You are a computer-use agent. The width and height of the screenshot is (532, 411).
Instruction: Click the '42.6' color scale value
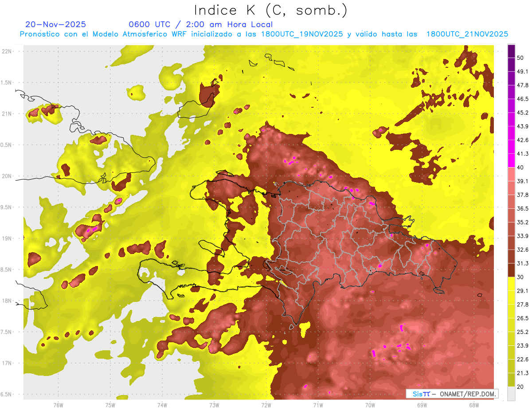(x=522, y=140)
